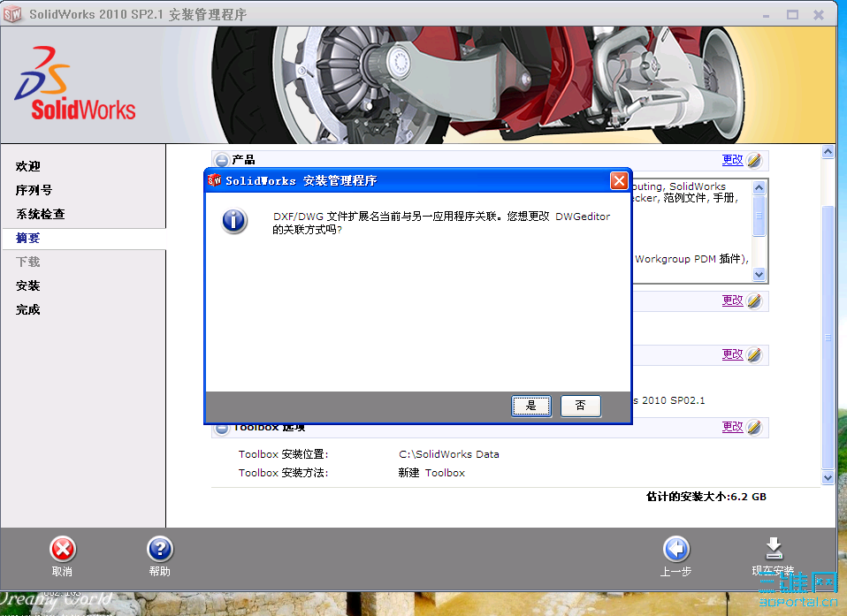
Task: Go back with the 上一步 arrow icon
Action: point(675,550)
